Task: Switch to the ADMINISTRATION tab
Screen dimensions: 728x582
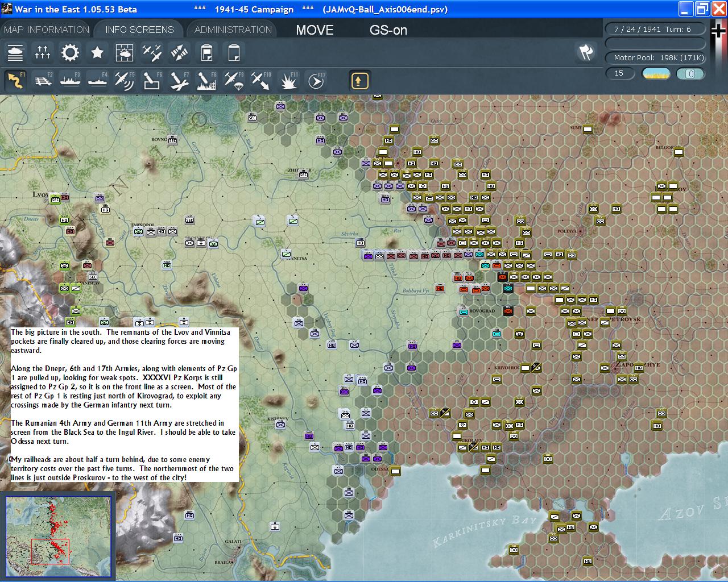Action: tap(233, 30)
